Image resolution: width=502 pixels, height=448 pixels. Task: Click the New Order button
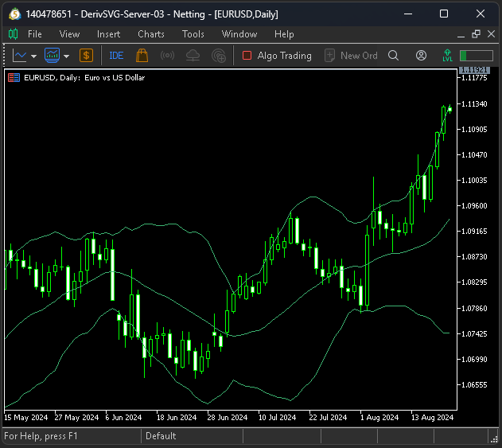click(351, 56)
